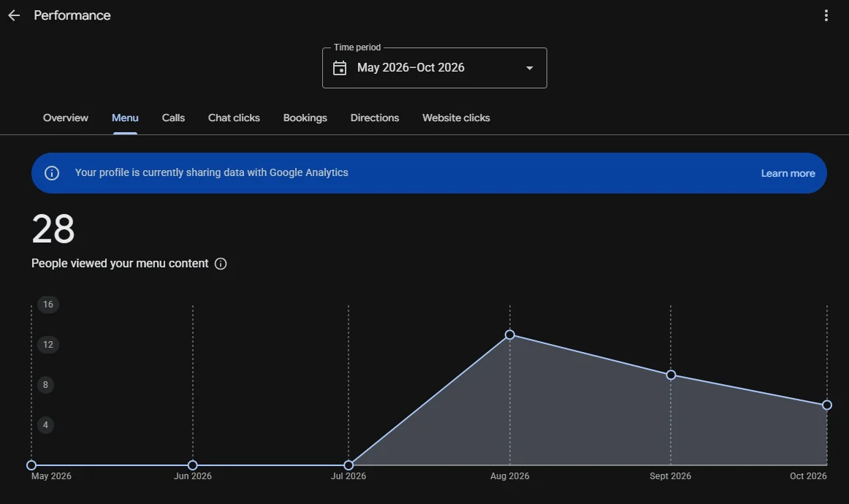Select the May 2026 data point
Screen dimensions: 849x504
pyautogui.click(x=31, y=465)
